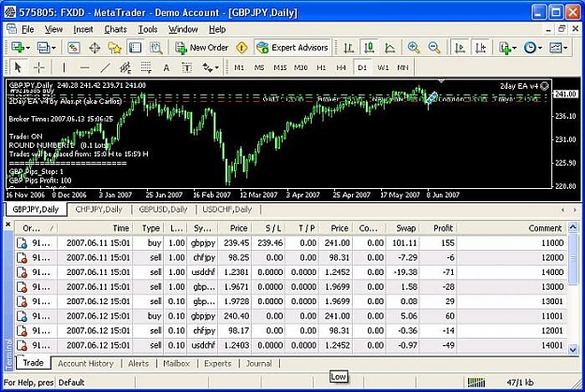585x392 pixels.
Task: Select the cursor arrow tool
Action: coord(18,67)
